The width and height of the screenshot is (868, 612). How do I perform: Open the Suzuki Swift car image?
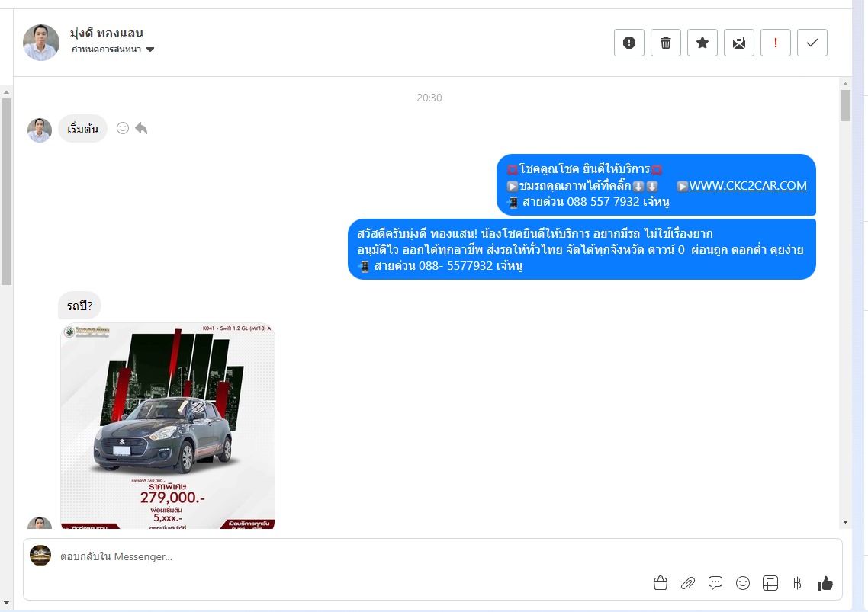point(168,426)
